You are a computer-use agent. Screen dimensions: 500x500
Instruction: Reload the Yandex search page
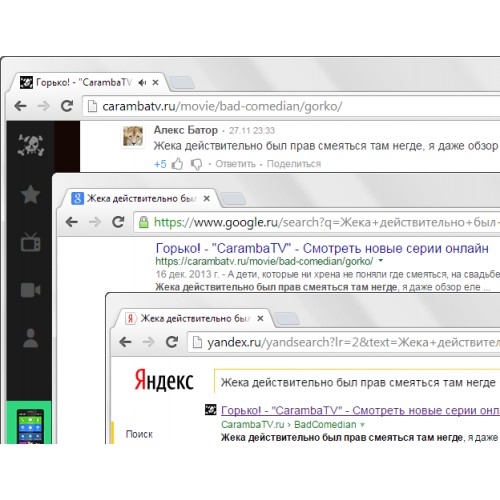click(x=172, y=342)
